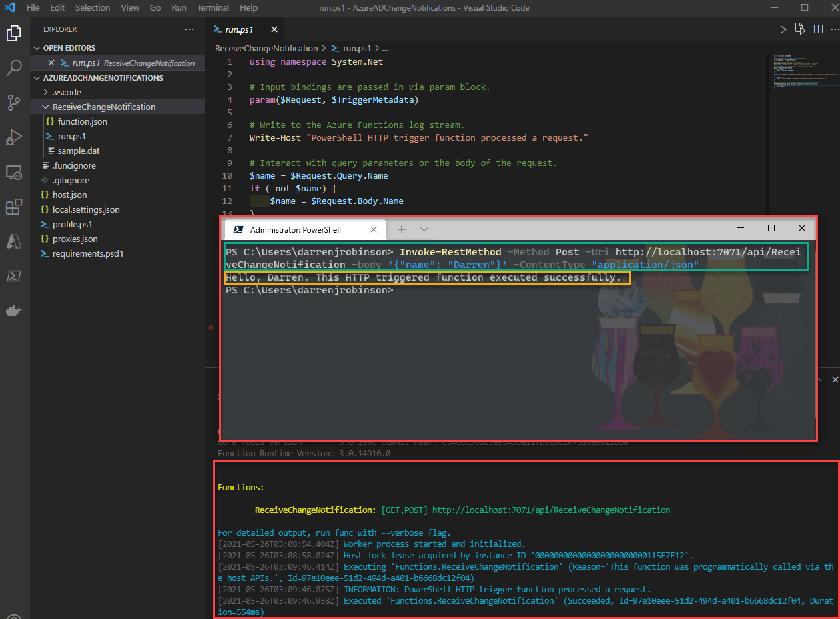Screen dimensions: 840x619
Task: Open the .funcignore file
Action: coord(117,165)
